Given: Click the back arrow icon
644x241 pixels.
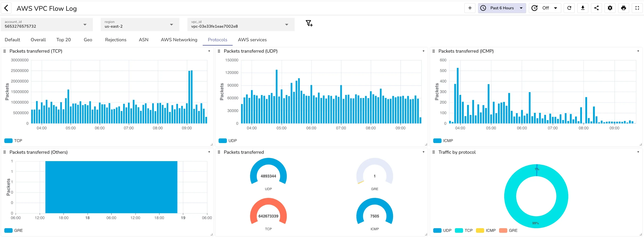Looking at the screenshot, I should pos(6,8).
